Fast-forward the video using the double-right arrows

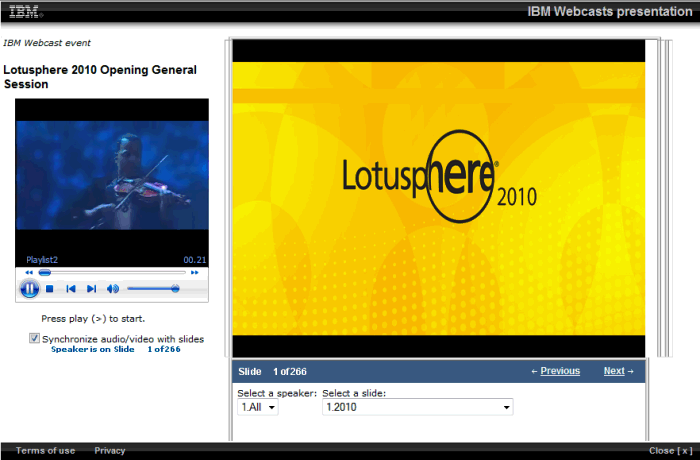(195, 272)
